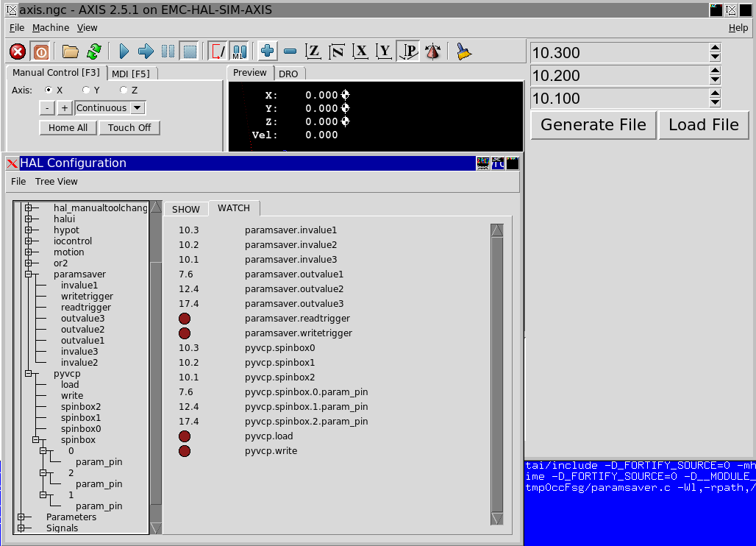Switch to the Y front view
The height and width of the screenshot is (546, 756).
tap(384, 52)
